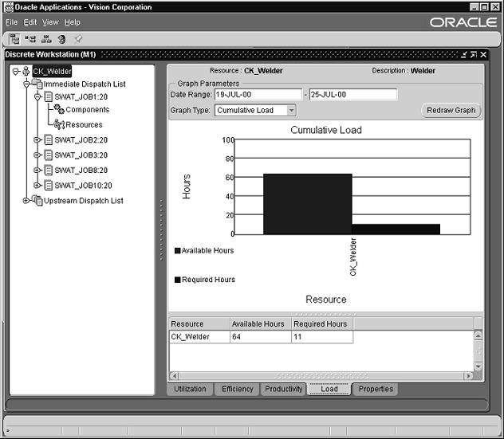The image size is (504, 439).
Task: Click the Required Hours legend swatch
Action: 177,280
